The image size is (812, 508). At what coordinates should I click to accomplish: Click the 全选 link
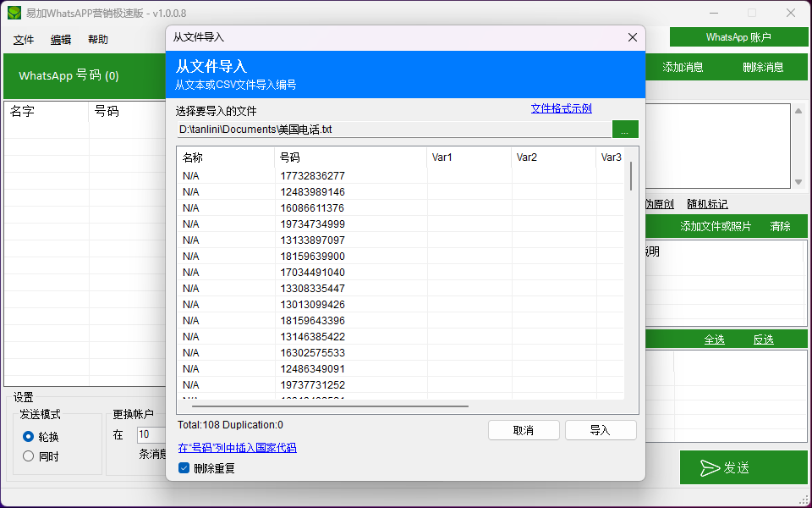[714, 340]
